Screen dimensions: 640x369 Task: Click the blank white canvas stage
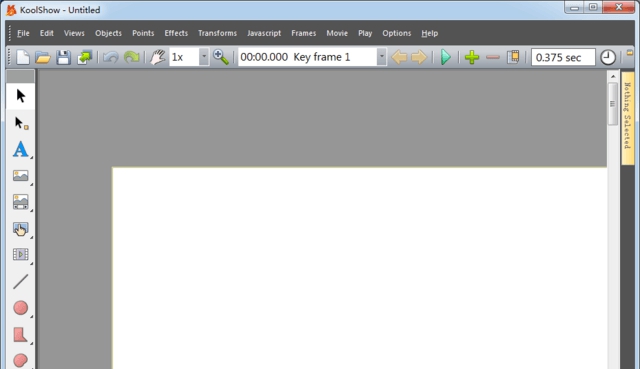coord(360,268)
